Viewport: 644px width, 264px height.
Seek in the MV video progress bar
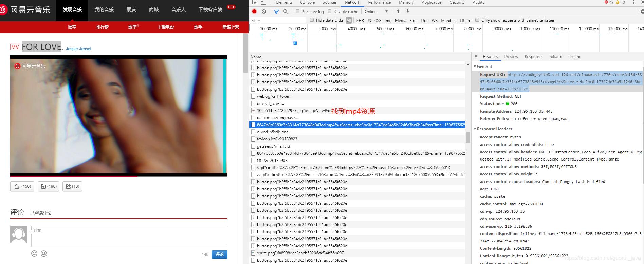coord(119,176)
